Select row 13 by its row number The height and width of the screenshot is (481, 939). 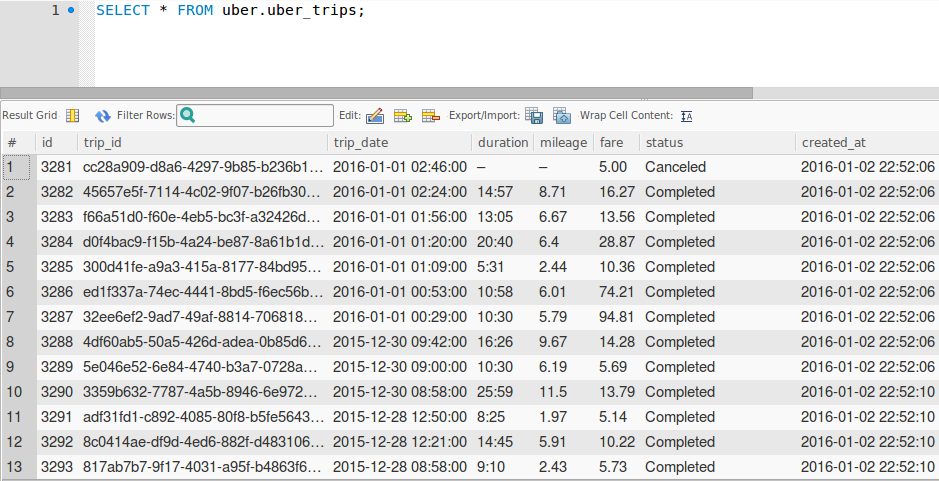pos(19,467)
